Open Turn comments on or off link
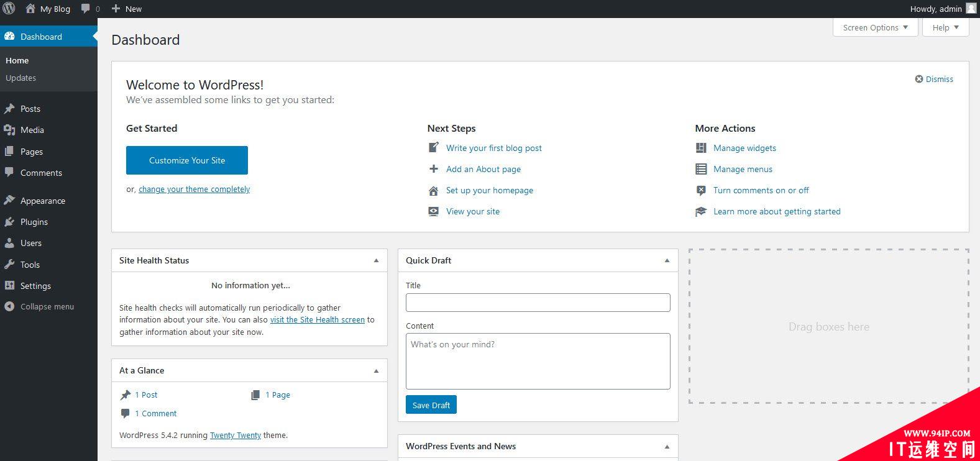This screenshot has width=980, height=461. click(x=761, y=190)
